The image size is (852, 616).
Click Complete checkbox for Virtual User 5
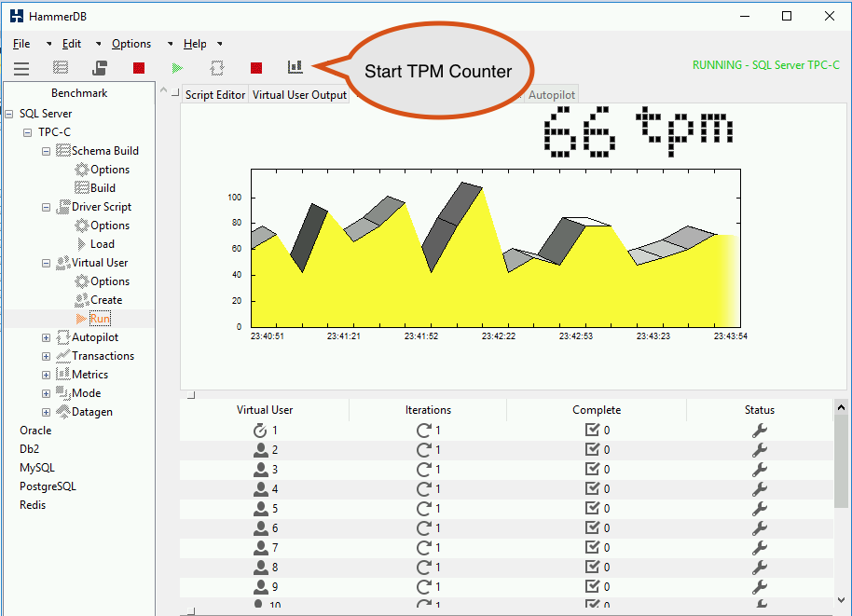pyautogui.click(x=592, y=509)
